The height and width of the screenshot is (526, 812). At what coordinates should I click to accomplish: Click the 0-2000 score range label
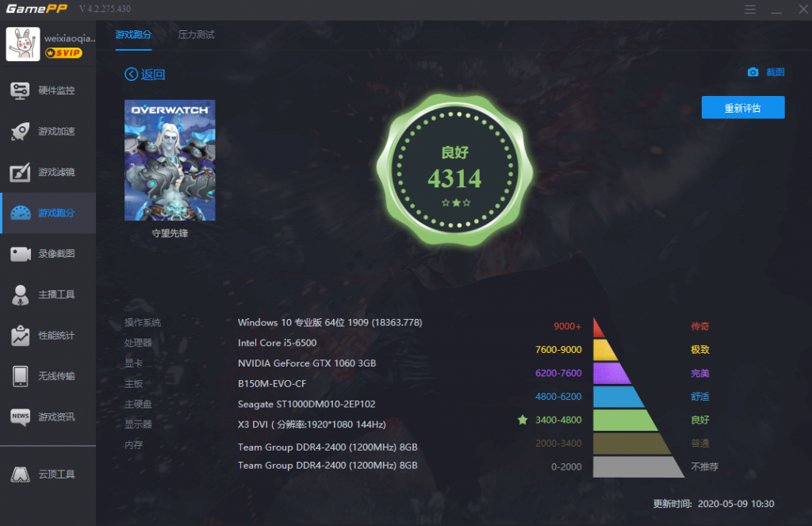point(566,467)
